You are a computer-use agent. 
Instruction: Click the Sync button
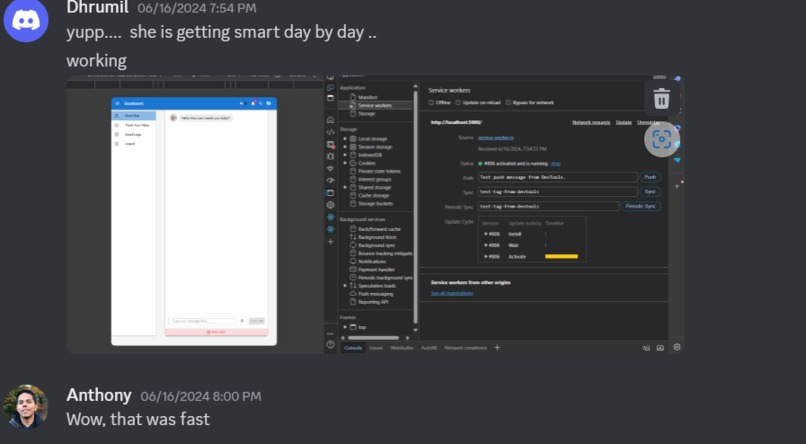pyautogui.click(x=650, y=192)
